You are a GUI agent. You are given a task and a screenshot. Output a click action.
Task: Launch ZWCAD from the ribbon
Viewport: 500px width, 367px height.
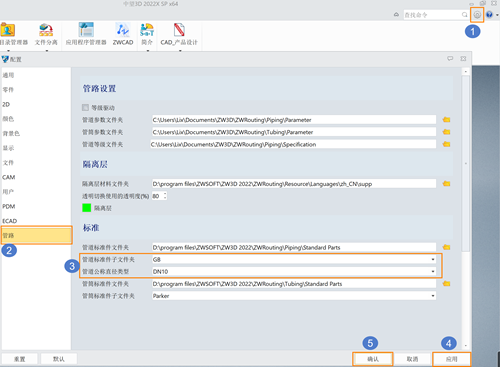pos(123,34)
